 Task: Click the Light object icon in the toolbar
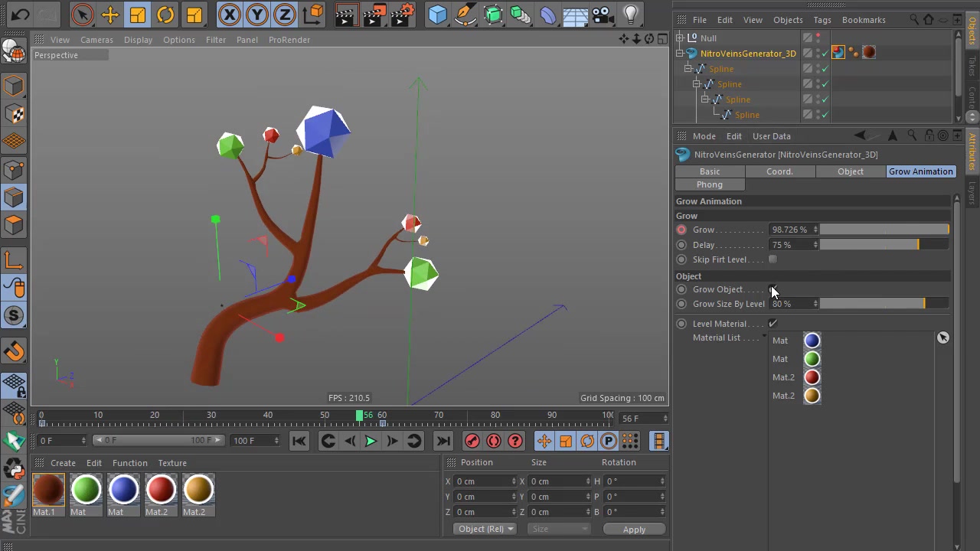tap(629, 15)
